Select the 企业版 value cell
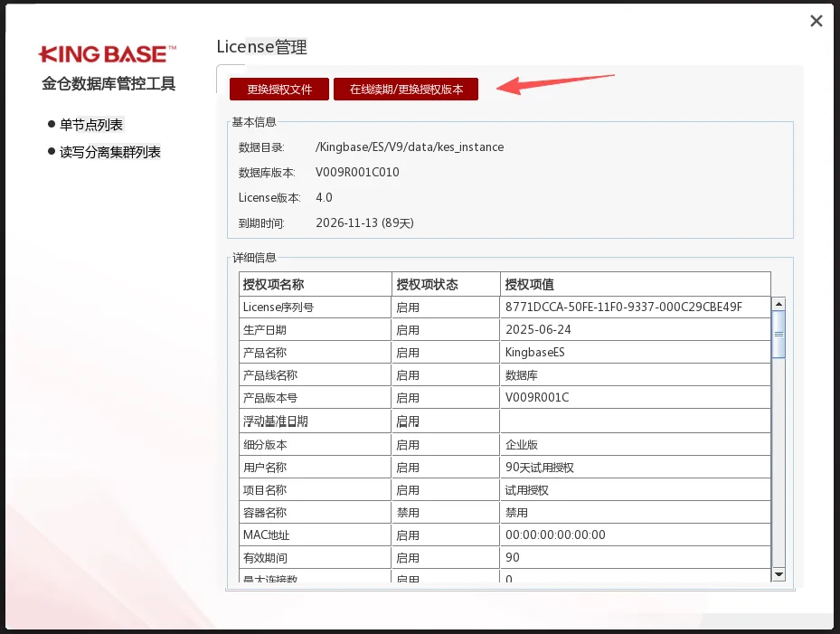Screen dimensions: 840x634 pos(636,444)
